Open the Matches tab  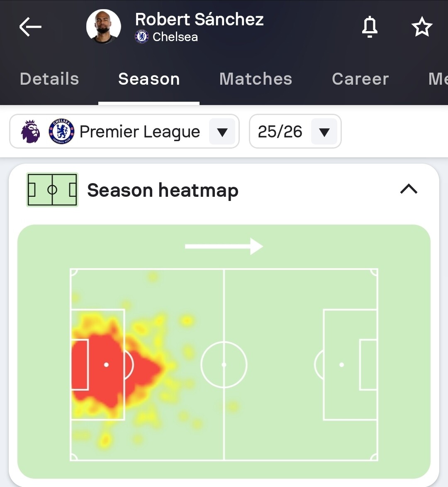click(256, 79)
